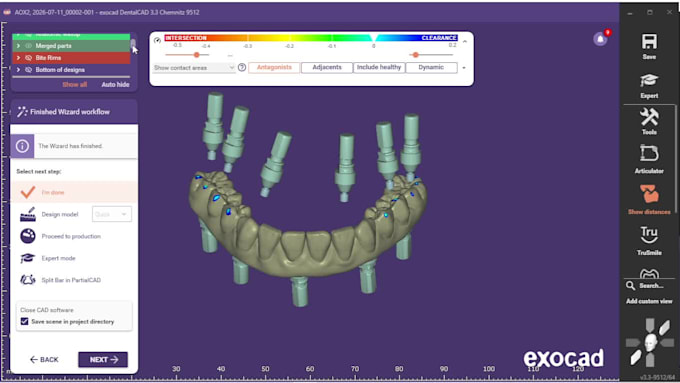Viewport: 680px width, 383px height.
Task: Adjust the right clearance range slider handle
Action: [415, 55]
